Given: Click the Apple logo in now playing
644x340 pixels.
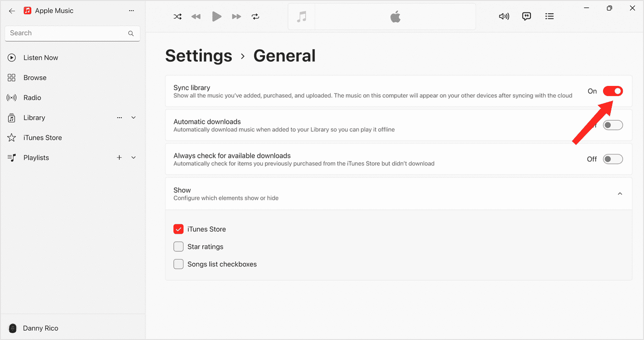Looking at the screenshot, I should point(396,17).
